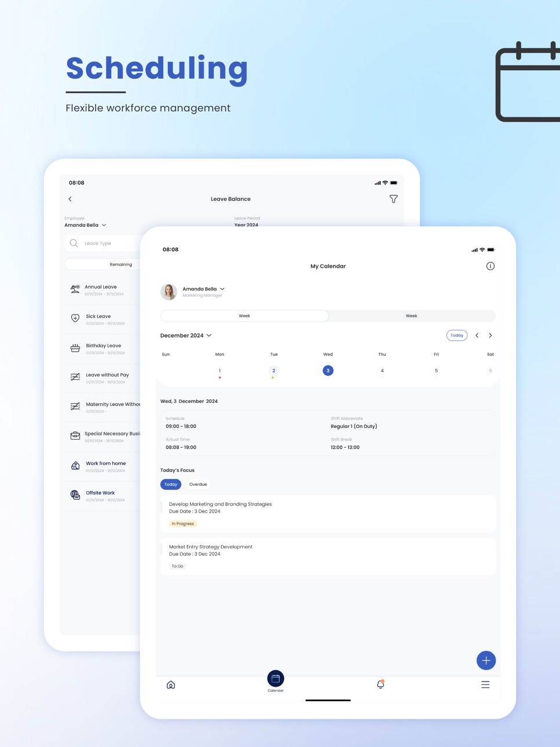This screenshot has width=560, height=747.
Task: Click the Leave without Pay icon
Action: point(75,377)
